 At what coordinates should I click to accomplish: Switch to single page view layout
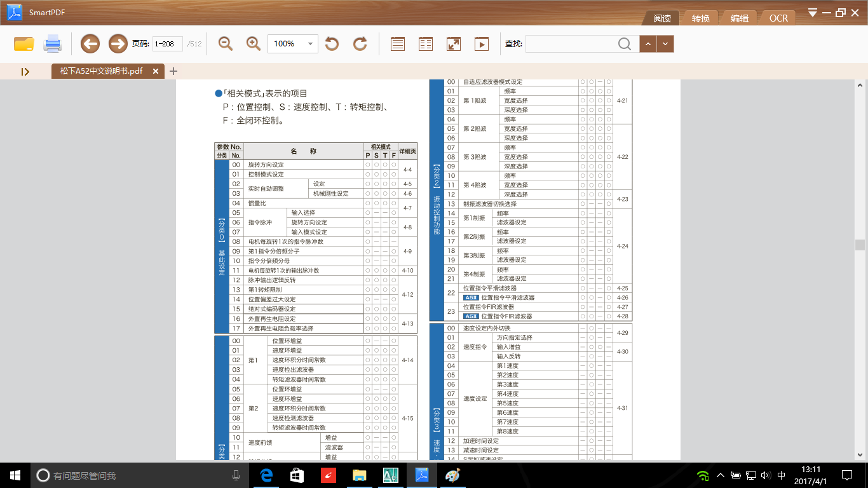point(398,44)
